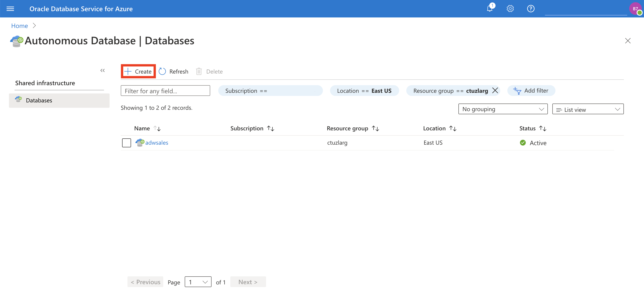The width and height of the screenshot is (644, 292).
Task: Collapse the left sidebar panel
Action: pos(102,70)
